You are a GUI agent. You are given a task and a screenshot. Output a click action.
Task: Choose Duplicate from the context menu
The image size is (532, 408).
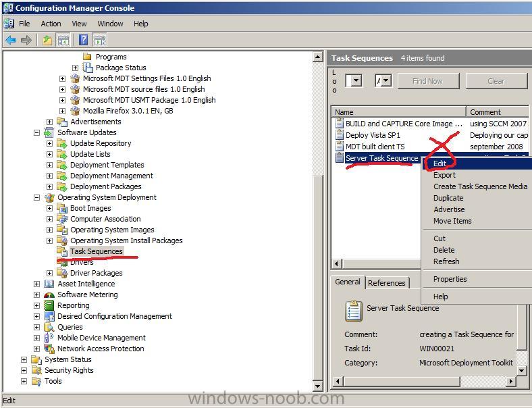coord(477,198)
